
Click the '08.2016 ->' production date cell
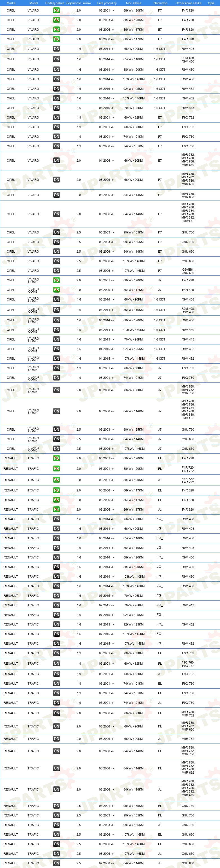point(106,108)
